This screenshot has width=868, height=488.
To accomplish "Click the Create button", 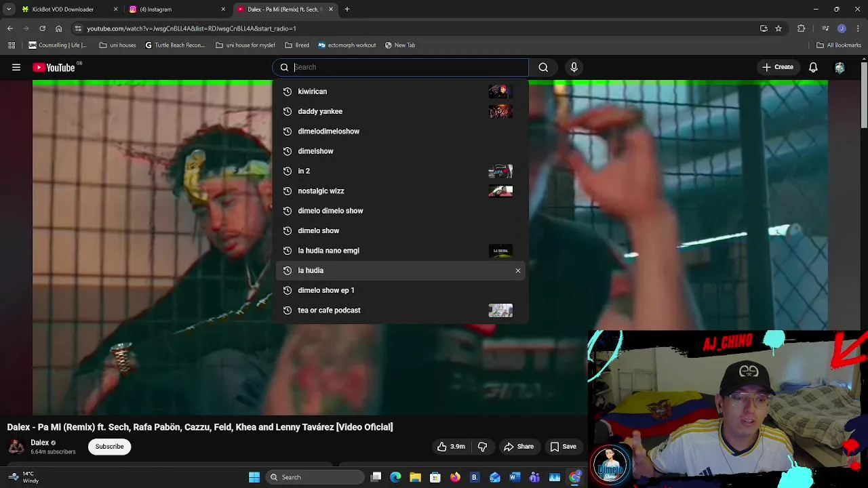I will tap(777, 67).
